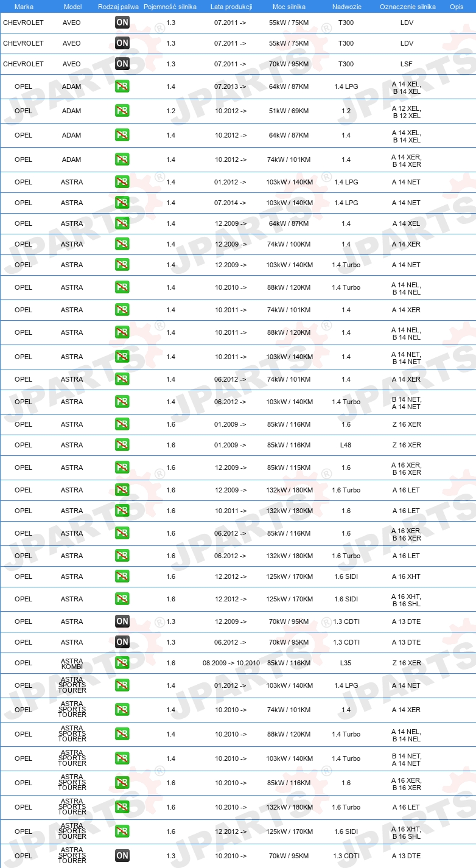Click PB icon in Astra 10.2011 103kW / 140KM row
The width and height of the screenshot is (476, 868).
[x=122, y=357]
